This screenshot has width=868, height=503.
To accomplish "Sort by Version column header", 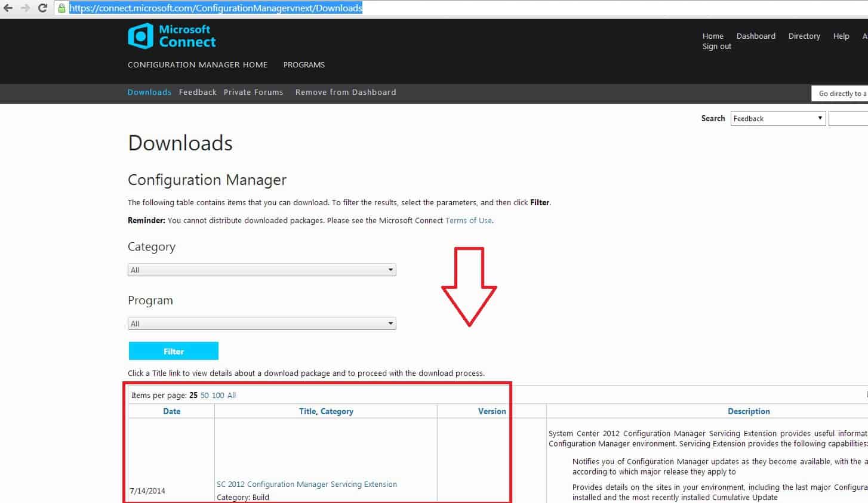I will tap(492, 411).
